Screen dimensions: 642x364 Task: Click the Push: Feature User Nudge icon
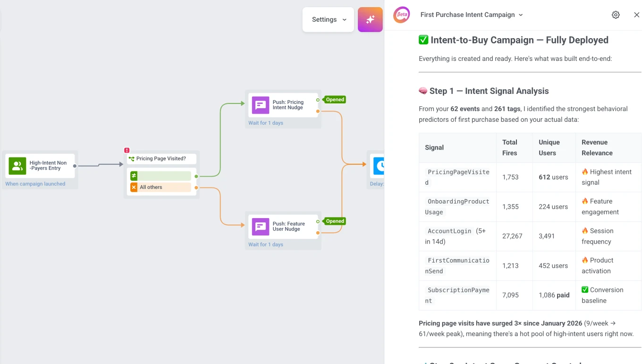click(x=260, y=227)
